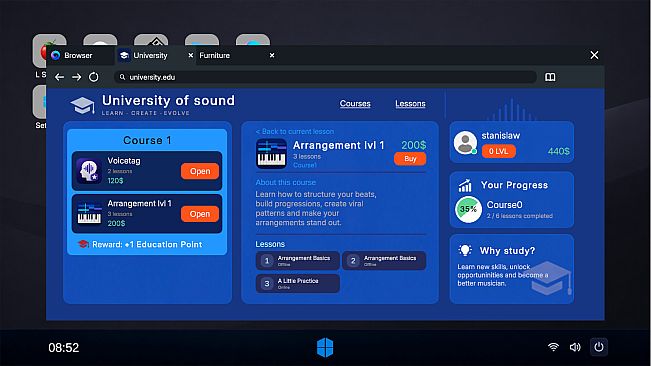This screenshot has height=366, width=651.
Task: Click the power button in taskbar
Action: coord(599,347)
